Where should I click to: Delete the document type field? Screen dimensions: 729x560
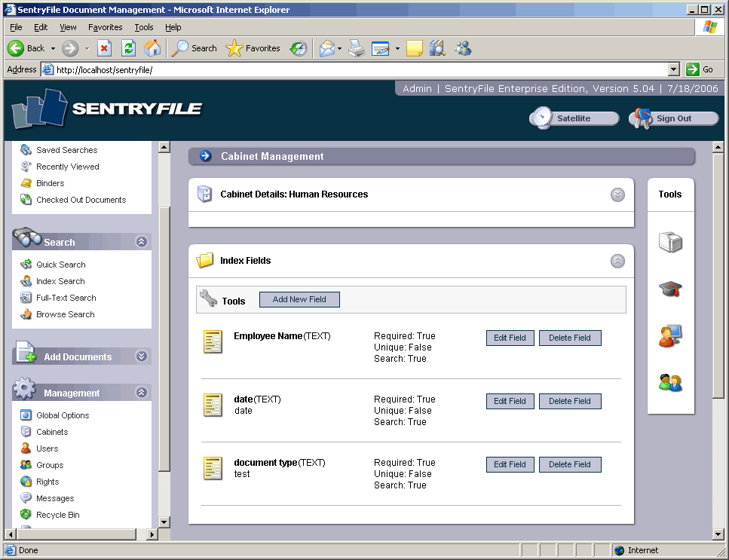click(570, 464)
